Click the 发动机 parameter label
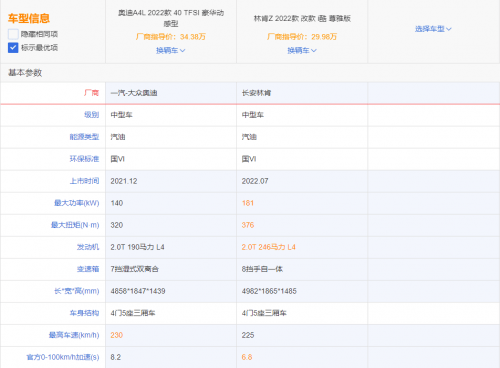 [88, 247]
